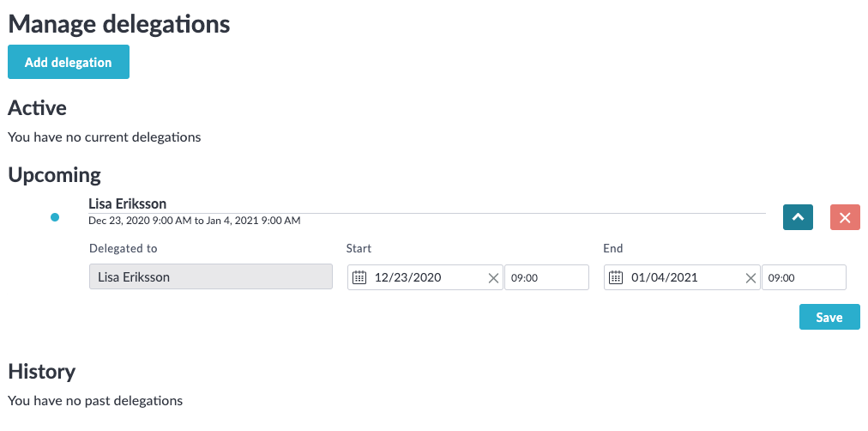The width and height of the screenshot is (868, 431).
Task: Collapse the Lisa Eriksson delegation details
Action: tap(798, 217)
